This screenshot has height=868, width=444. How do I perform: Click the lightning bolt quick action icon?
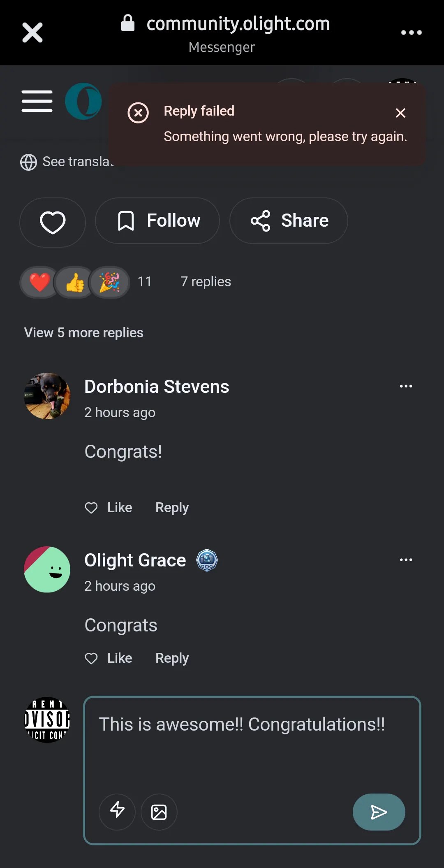click(x=117, y=812)
